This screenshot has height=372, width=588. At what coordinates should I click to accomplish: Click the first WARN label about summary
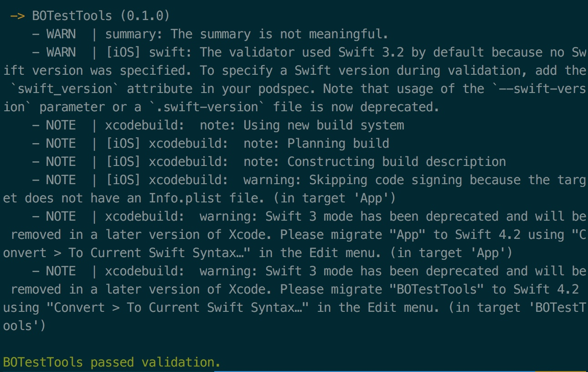pos(61,34)
